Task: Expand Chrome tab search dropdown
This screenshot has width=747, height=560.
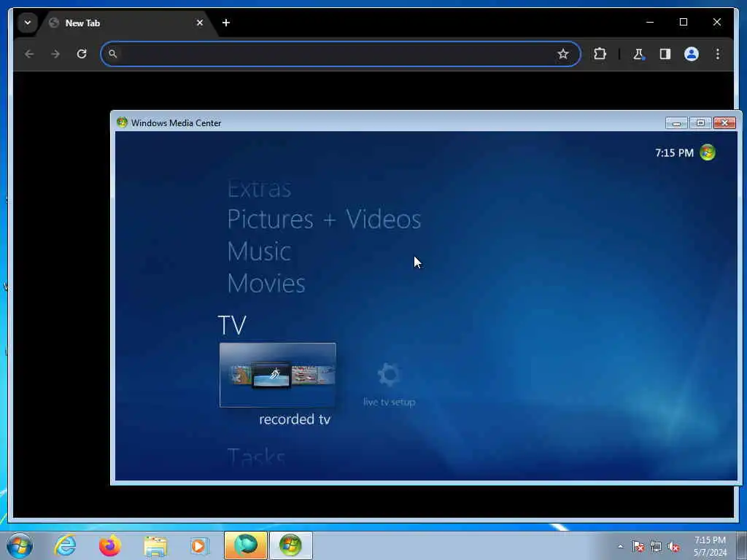Action: (28, 23)
